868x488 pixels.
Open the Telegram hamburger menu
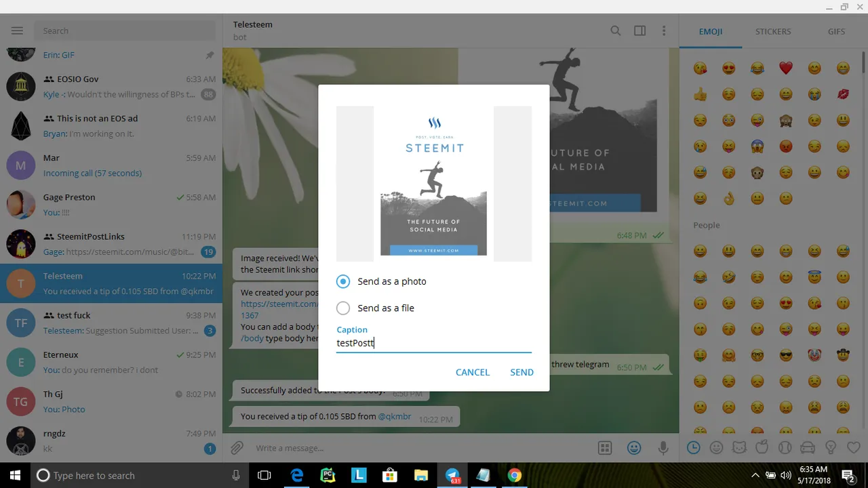(x=17, y=30)
